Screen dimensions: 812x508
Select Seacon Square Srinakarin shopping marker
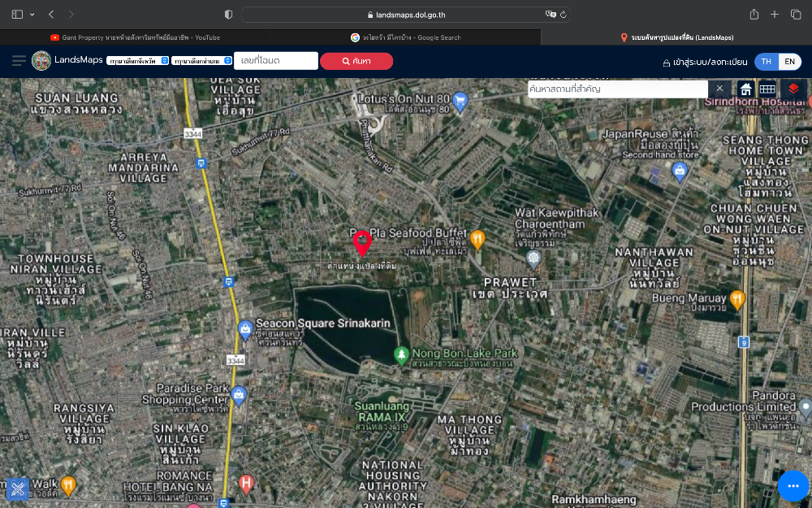pos(245,330)
